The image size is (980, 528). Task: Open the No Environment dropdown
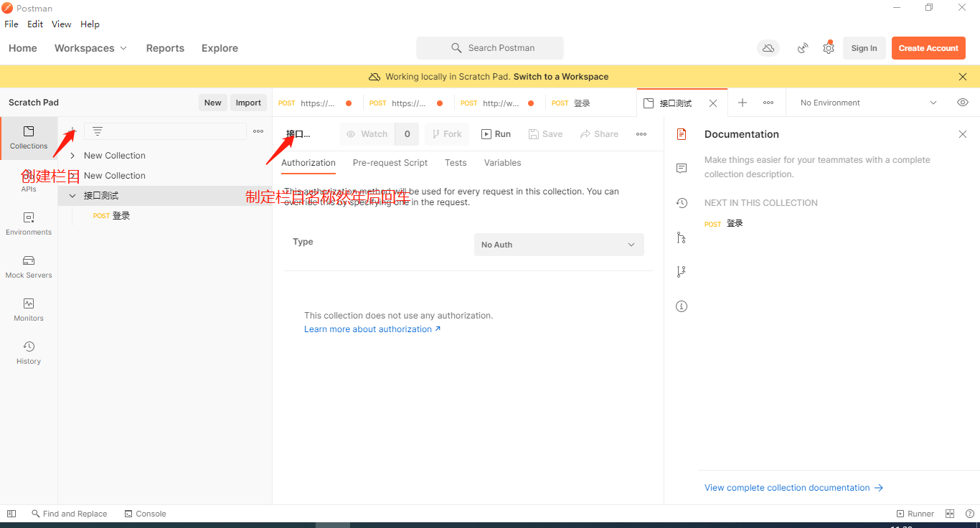click(869, 103)
